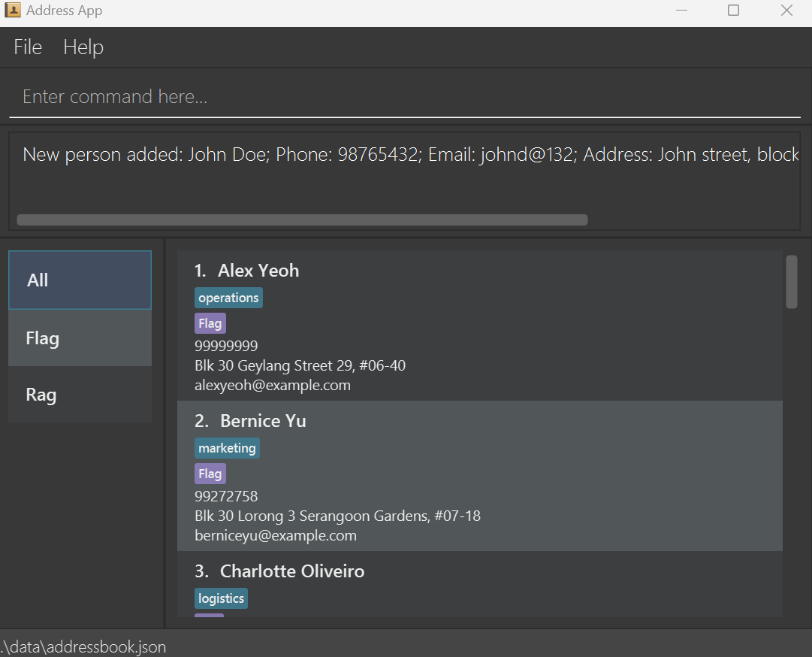Click the Address App title bar icon

coord(13,10)
